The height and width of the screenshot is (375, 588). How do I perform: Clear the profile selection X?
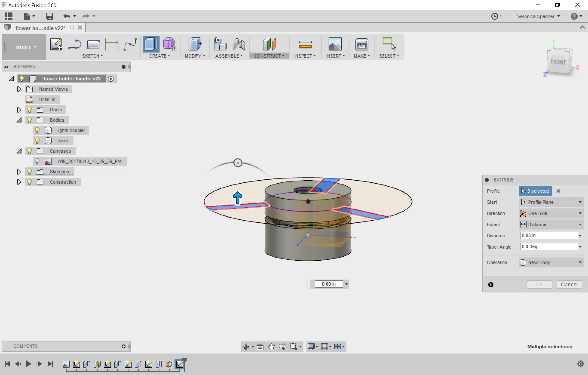pyautogui.click(x=558, y=191)
